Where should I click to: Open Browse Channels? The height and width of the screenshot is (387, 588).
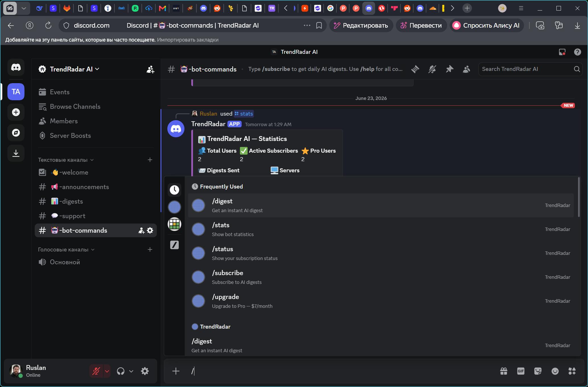96,107
